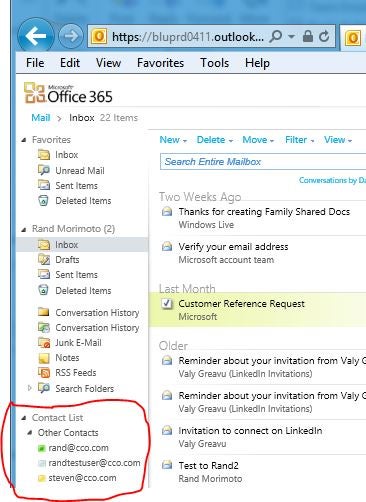Open the Filter dropdown menu
Viewport: 366px width, 502px height.
tap(299, 140)
